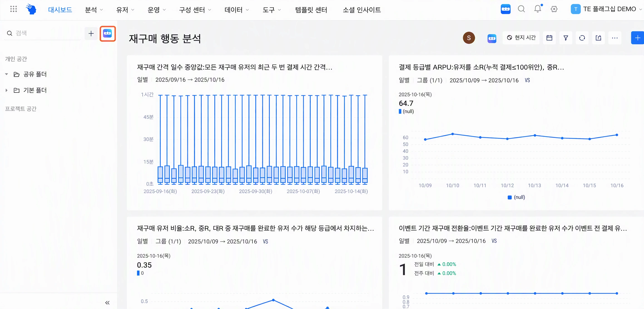Collapse the 공유 폴더 tree arrow

[7, 74]
